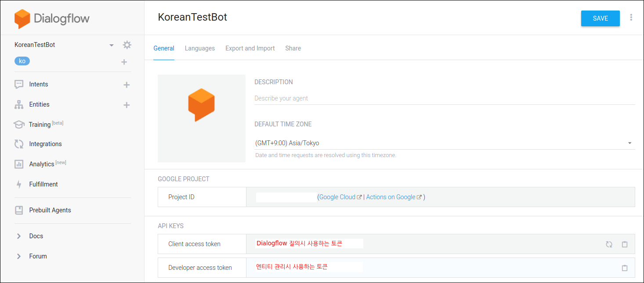Switch to the Share tab
Viewport: 644px width, 283px height.
pyautogui.click(x=293, y=48)
